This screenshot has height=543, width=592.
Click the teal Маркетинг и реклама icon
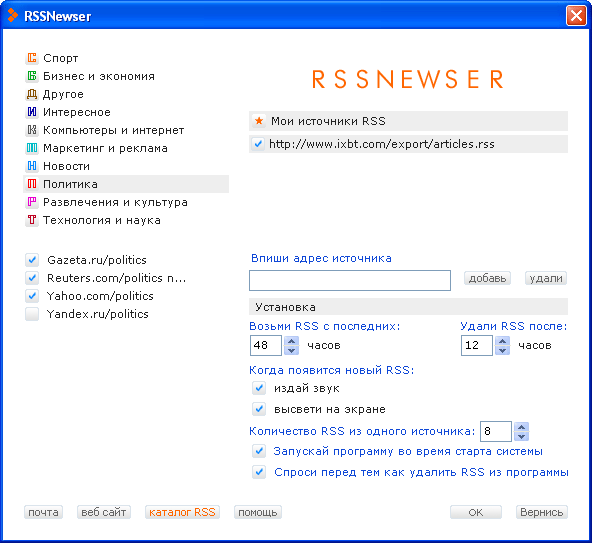32,148
